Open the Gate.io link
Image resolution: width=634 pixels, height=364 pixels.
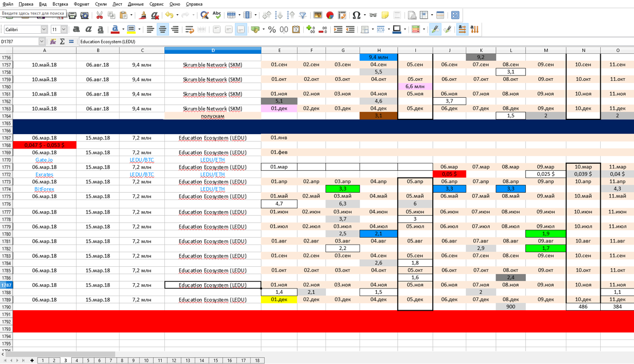[x=44, y=160]
